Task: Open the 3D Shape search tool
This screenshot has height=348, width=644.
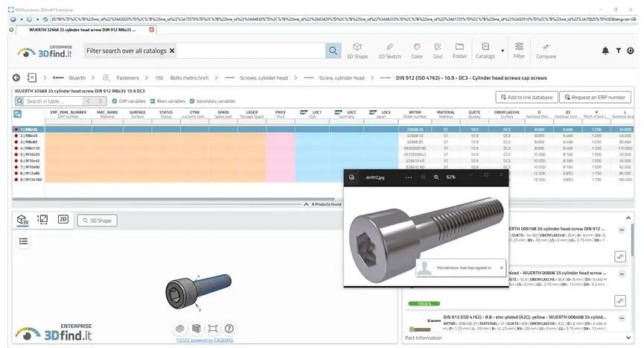Action: (x=357, y=51)
